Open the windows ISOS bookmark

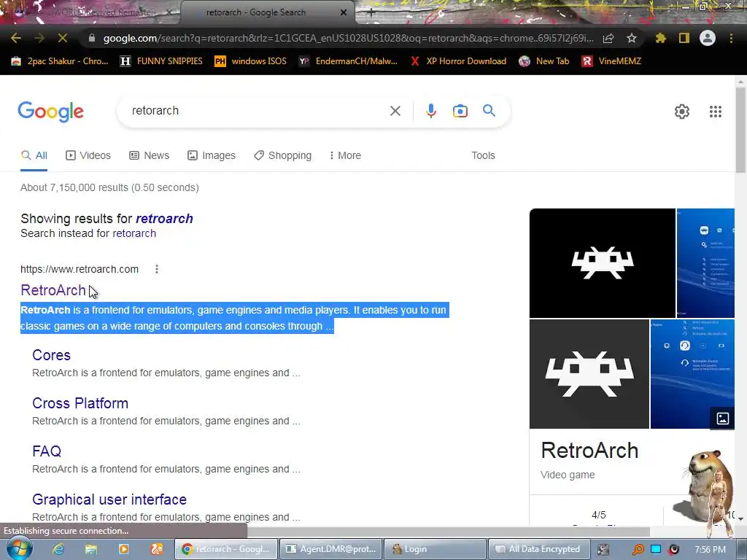point(251,61)
